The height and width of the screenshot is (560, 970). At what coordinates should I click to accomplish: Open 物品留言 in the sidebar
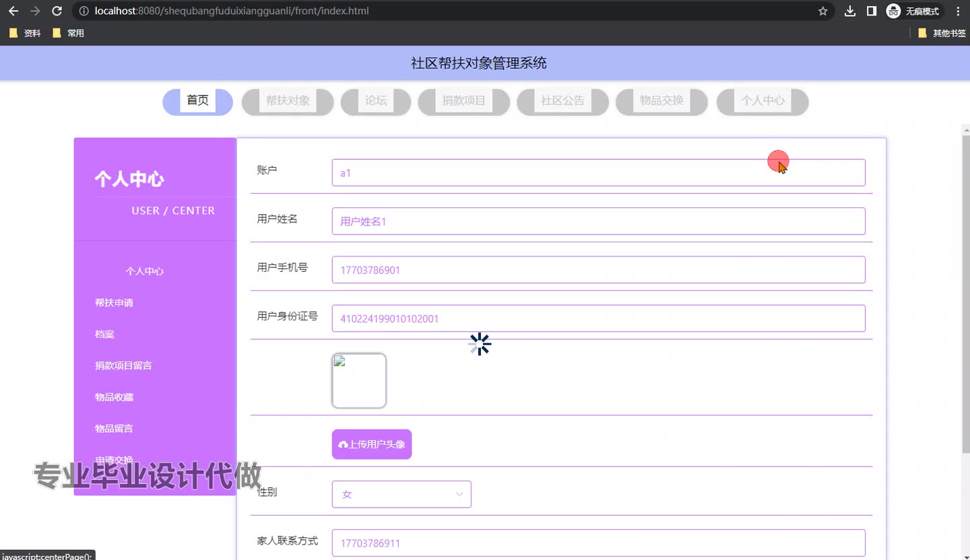pos(114,429)
